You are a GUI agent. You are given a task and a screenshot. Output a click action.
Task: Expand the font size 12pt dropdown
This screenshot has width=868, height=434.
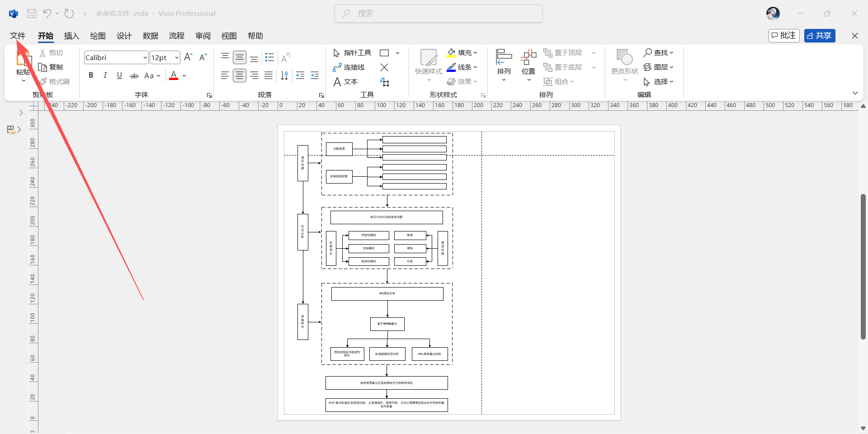point(176,58)
